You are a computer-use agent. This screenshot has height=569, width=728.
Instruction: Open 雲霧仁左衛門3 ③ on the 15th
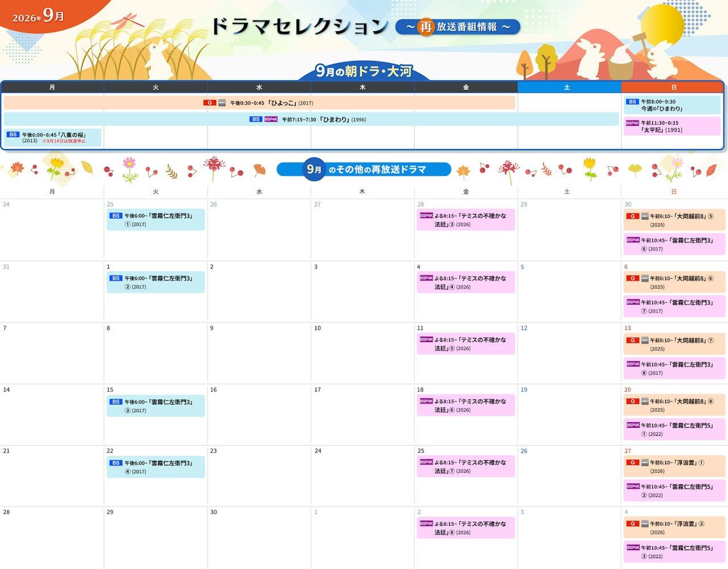156,406
